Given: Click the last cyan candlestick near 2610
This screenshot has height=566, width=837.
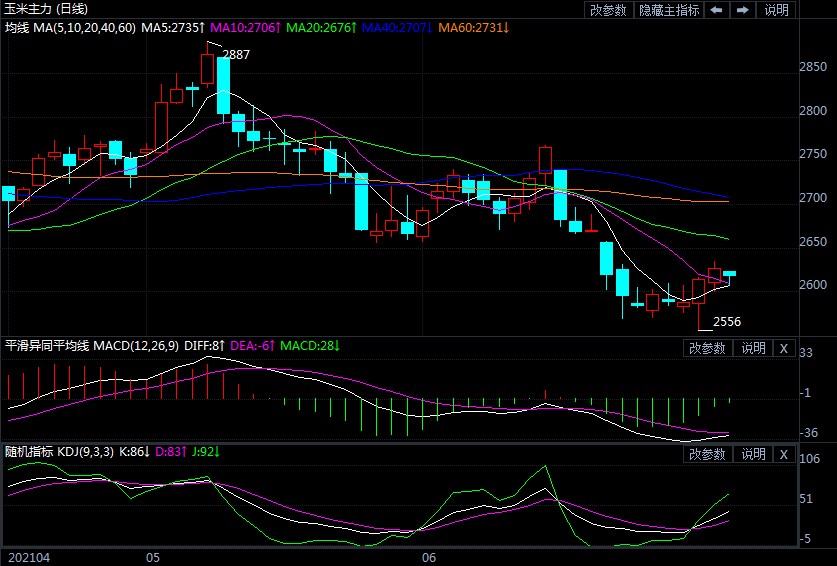Looking at the screenshot, I should [x=730, y=278].
